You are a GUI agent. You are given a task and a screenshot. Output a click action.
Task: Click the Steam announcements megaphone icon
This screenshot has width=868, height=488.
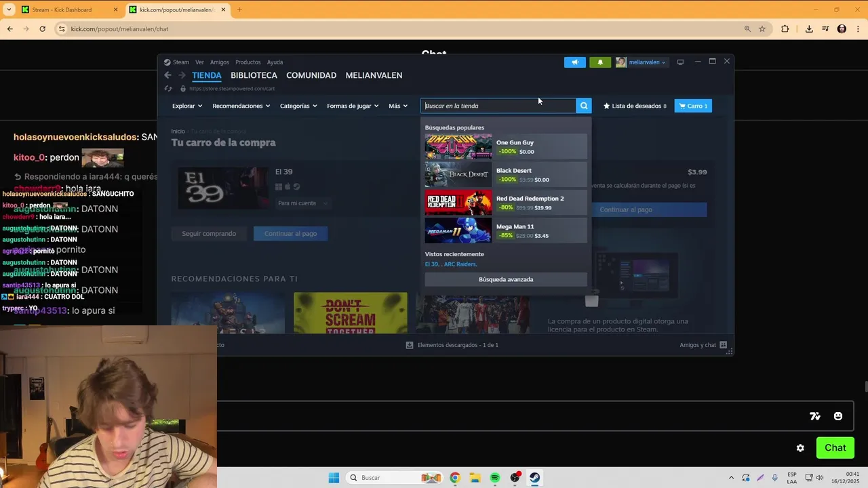tap(575, 62)
